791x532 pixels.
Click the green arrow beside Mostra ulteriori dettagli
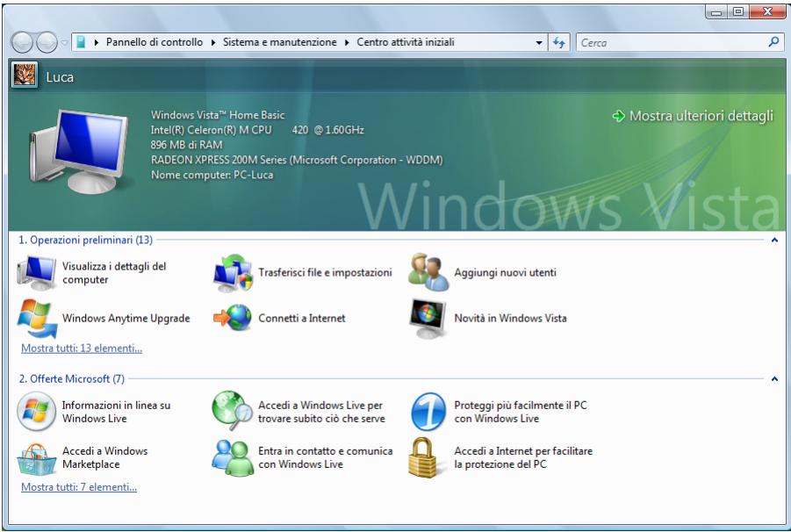618,116
